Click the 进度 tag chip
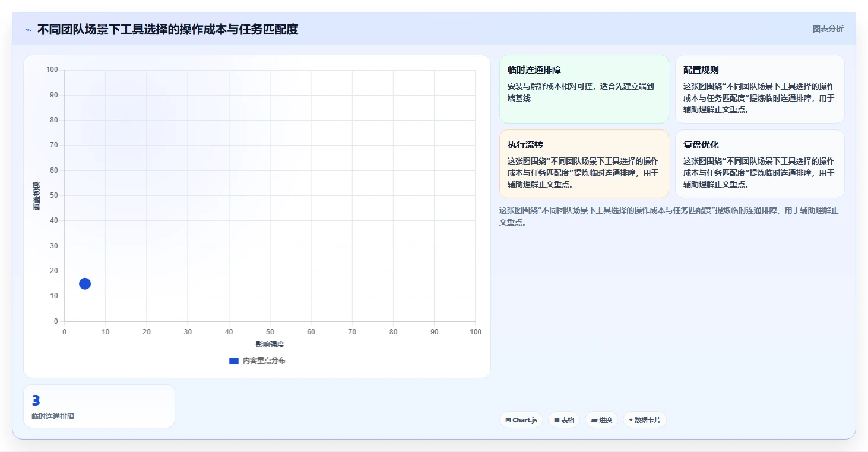The image size is (868, 452). (601, 420)
